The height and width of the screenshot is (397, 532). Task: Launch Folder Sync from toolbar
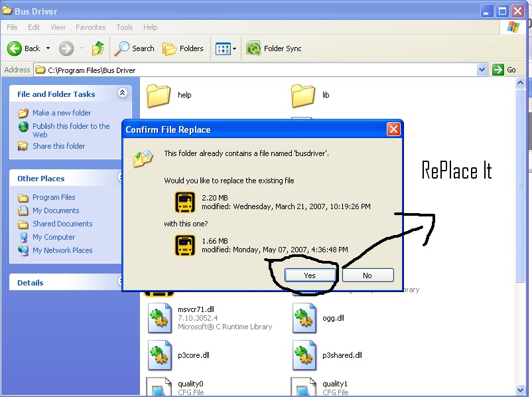click(x=273, y=48)
